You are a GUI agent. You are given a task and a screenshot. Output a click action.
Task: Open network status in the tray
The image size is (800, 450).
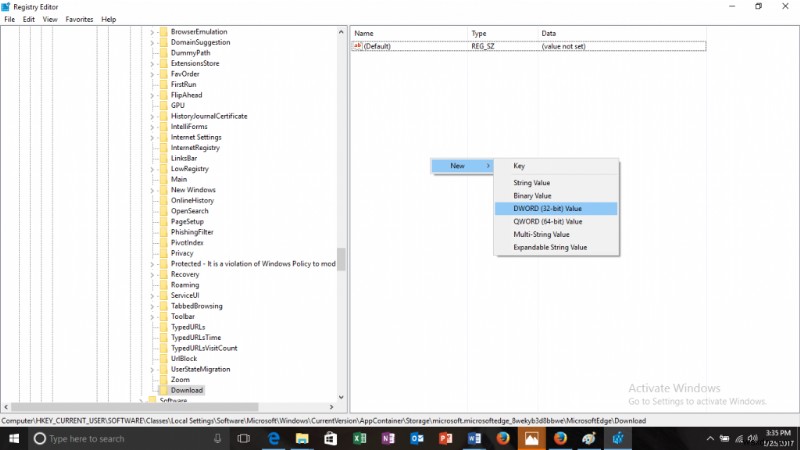click(x=739, y=438)
